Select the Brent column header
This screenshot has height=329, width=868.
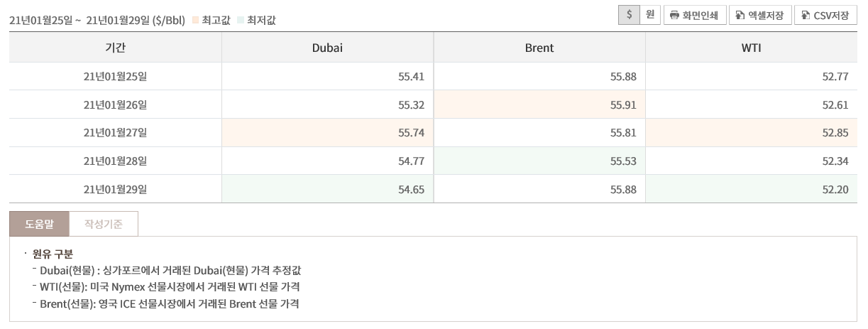[x=539, y=48]
